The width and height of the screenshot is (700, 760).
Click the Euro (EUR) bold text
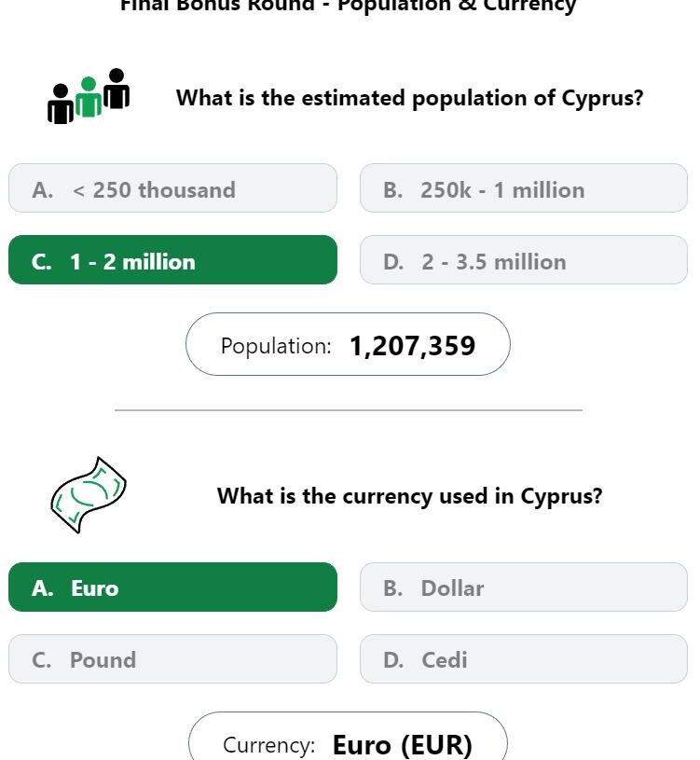click(403, 745)
